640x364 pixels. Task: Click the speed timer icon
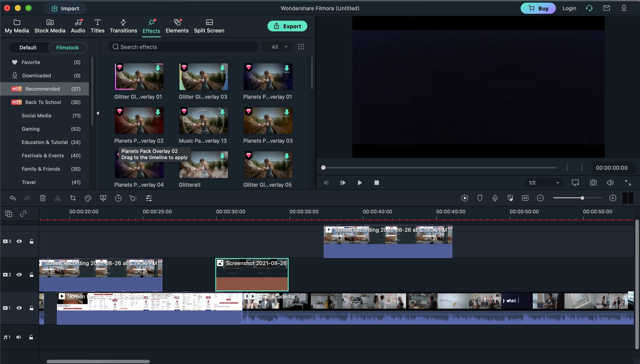[118, 198]
